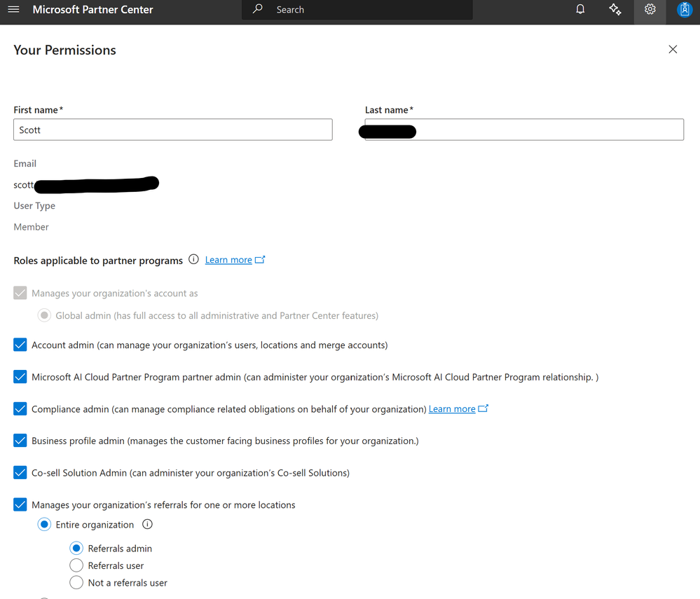The height and width of the screenshot is (599, 700).
Task: Click Microsoft Partner Center title
Action: point(93,9)
